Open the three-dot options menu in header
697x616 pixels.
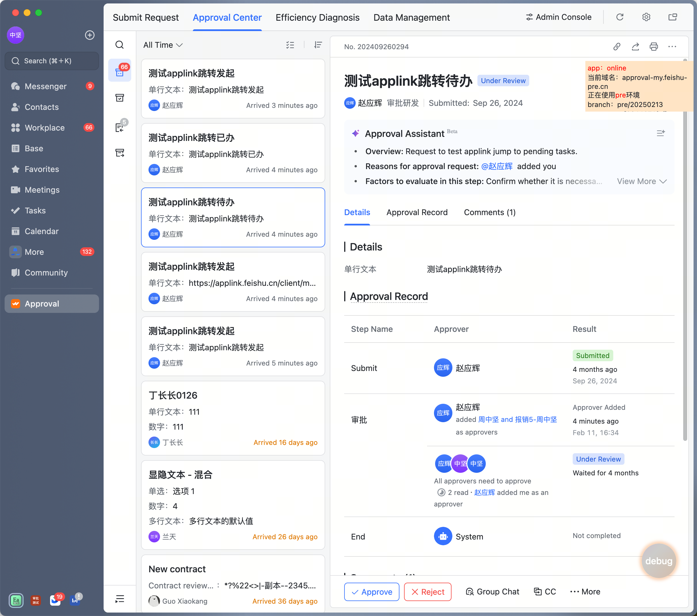click(x=672, y=47)
